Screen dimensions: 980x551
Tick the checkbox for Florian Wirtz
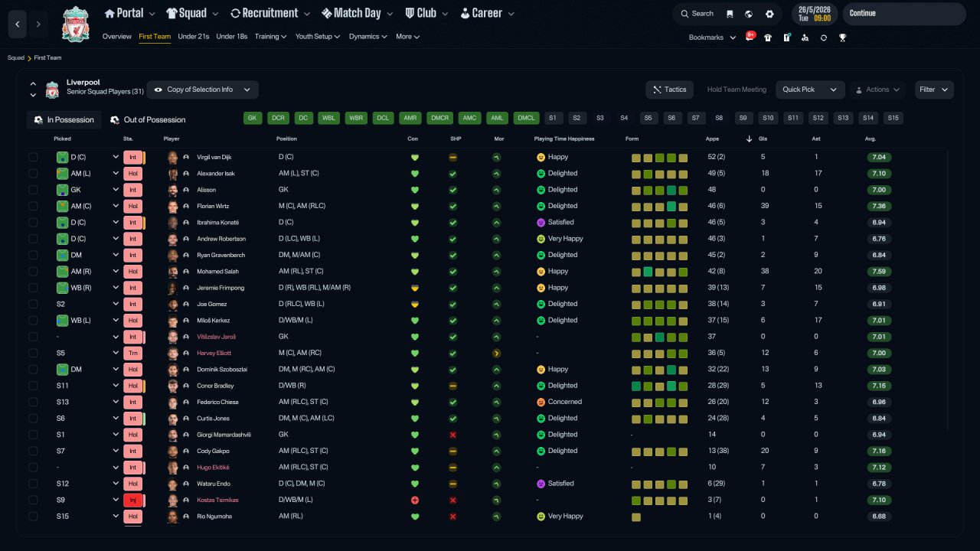[x=33, y=206]
